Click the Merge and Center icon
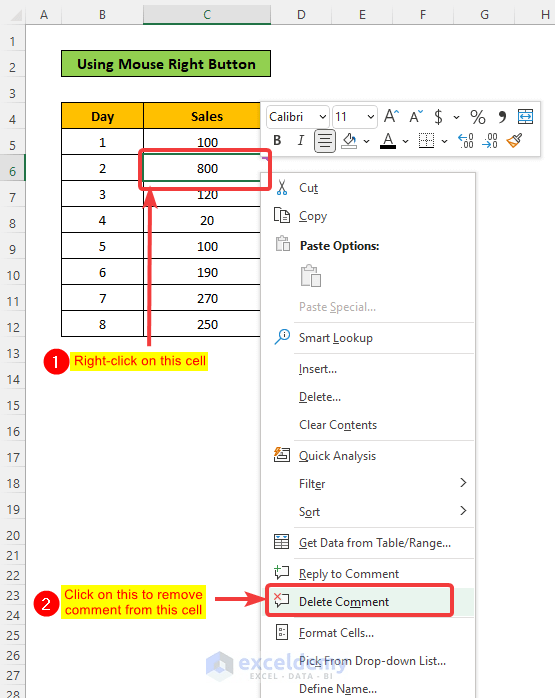This screenshot has width=555, height=698. [525, 117]
